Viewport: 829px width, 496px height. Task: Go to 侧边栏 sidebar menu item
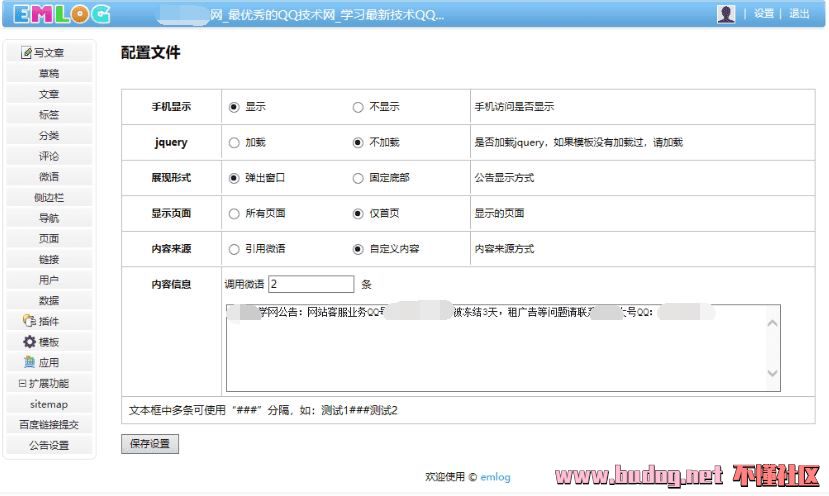tap(49, 197)
